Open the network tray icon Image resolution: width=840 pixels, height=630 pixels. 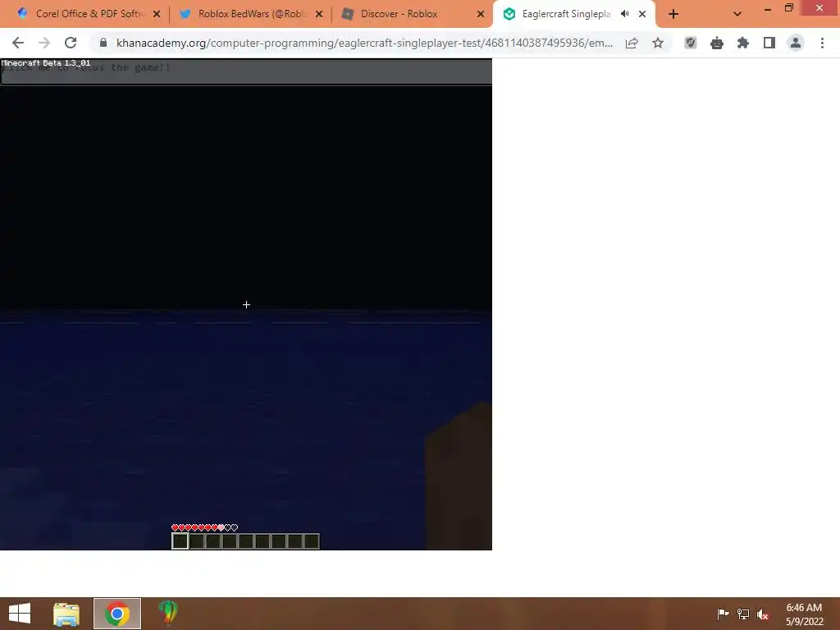click(743, 614)
